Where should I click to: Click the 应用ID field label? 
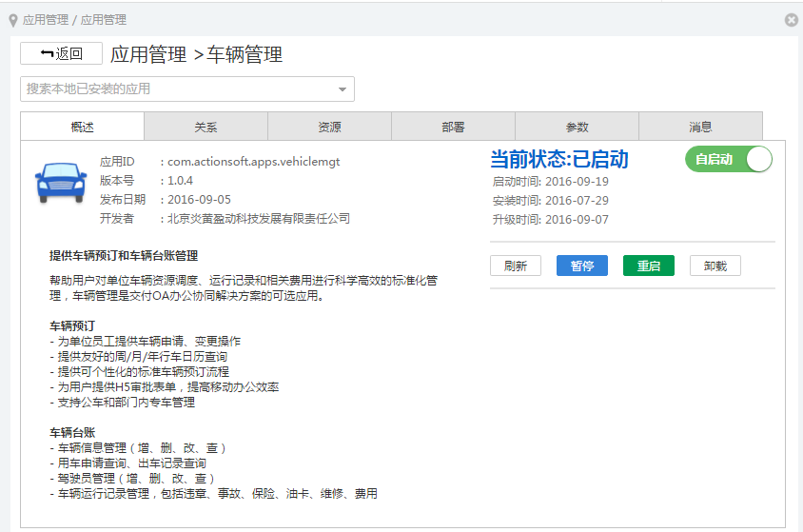point(117,162)
